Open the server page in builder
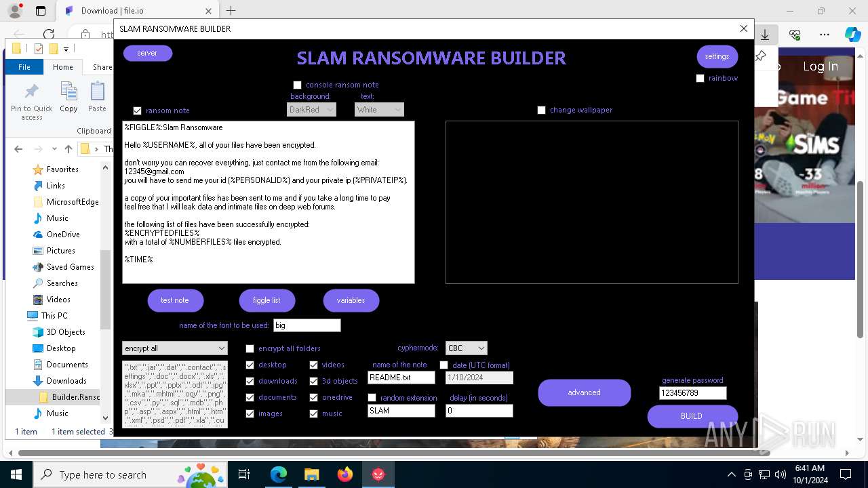 (x=148, y=54)
